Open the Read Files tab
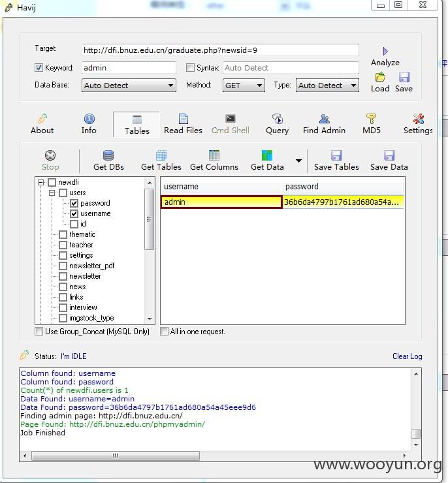This screenshot has height=483, width=448. click(x=184, y=125)
